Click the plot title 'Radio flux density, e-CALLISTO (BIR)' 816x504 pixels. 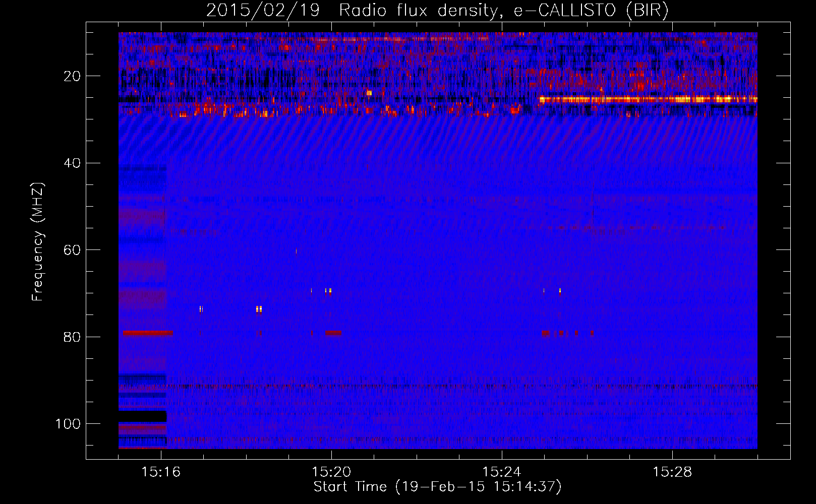tap(504, 11)
